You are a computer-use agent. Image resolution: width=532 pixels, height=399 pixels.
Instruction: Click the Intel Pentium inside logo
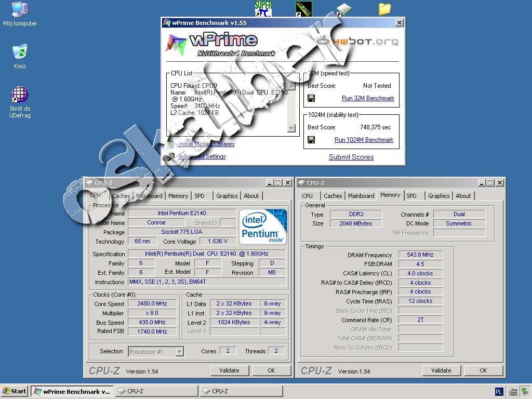point(263,227)
